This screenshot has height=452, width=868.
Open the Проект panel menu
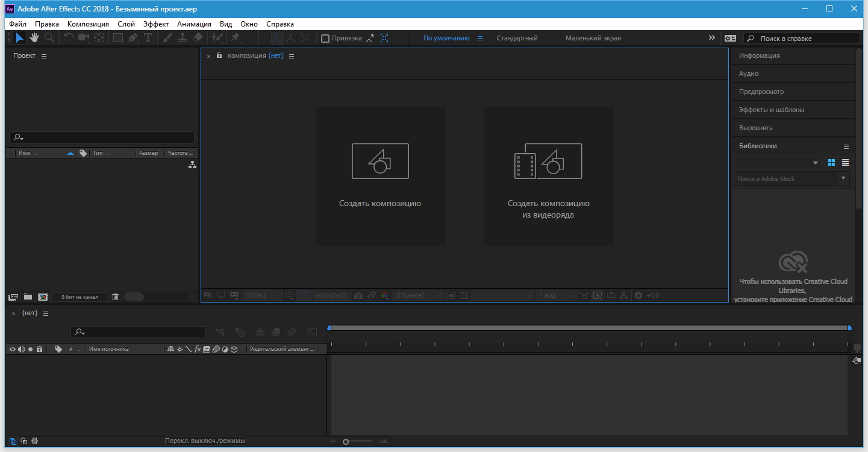pos(44,56)
